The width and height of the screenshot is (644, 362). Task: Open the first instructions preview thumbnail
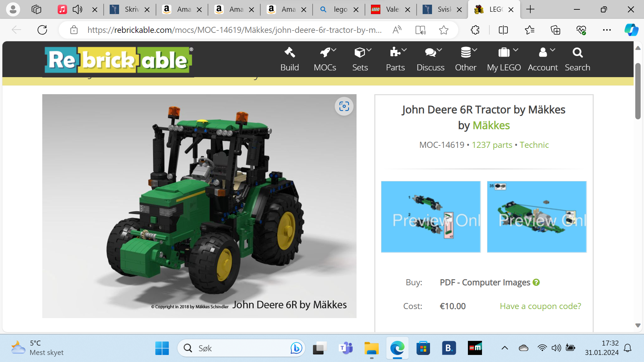[x=431, y=217]
